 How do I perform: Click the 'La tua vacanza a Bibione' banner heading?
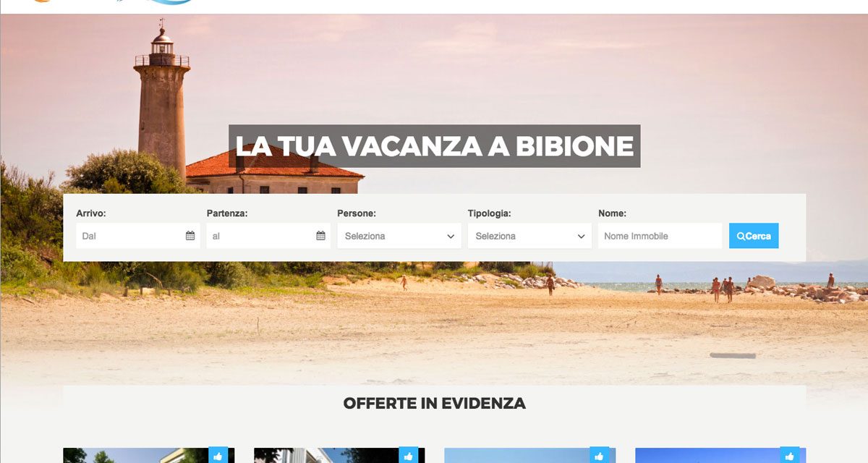pos(435,146)
